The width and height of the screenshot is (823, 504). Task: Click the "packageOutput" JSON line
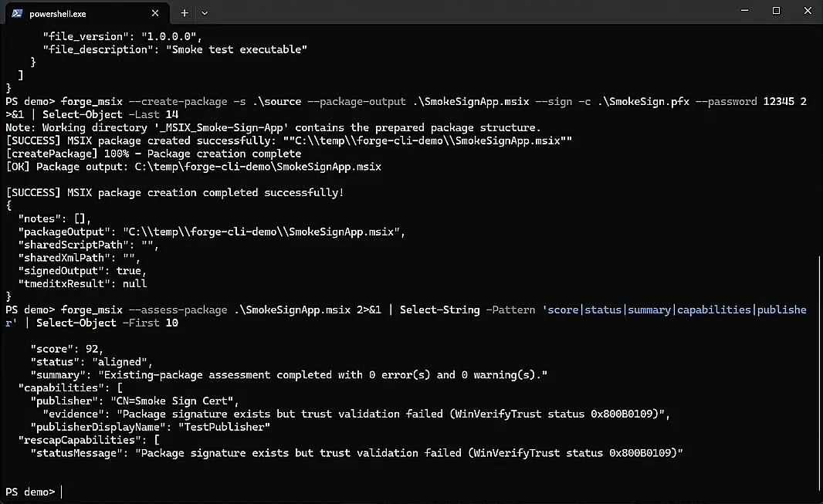click(x=212, y=232)
